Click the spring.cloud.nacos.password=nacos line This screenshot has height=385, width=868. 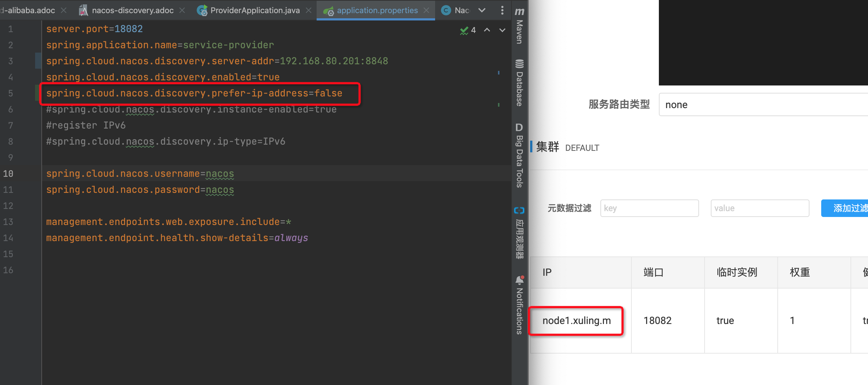point(140,190)
